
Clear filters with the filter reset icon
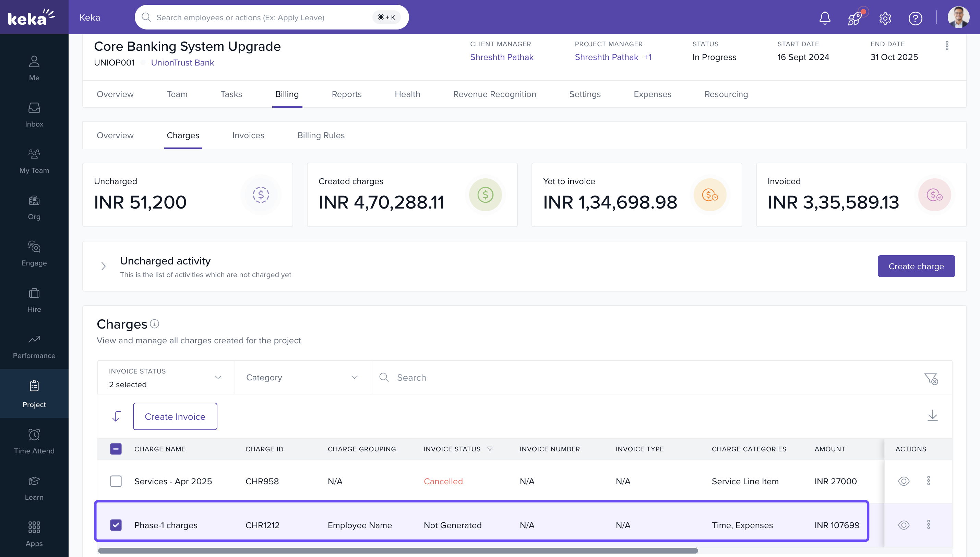[x=931, y=378]
